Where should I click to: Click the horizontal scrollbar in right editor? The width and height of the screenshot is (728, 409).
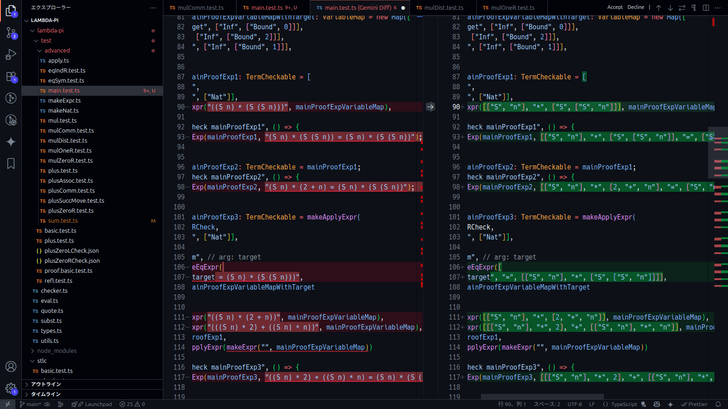point(542,397)
